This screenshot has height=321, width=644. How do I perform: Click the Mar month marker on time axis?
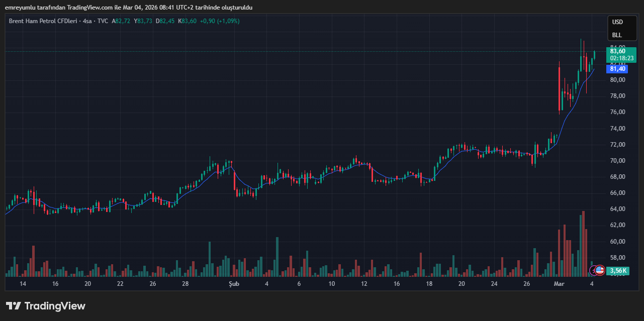point(559,284)
